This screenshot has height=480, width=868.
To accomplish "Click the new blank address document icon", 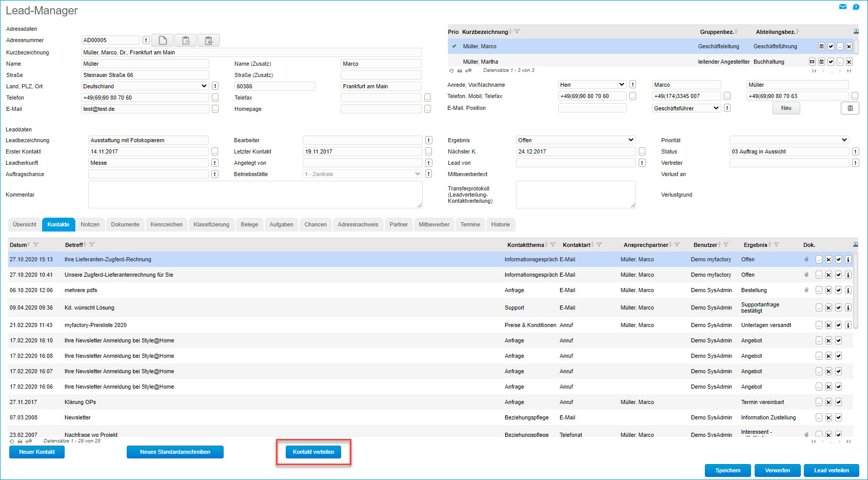I will 162,40.
